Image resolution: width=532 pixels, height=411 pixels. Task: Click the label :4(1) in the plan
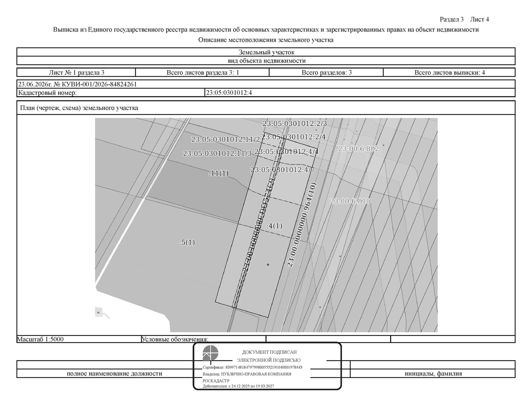pyautogui.click(x=274, y=226)
